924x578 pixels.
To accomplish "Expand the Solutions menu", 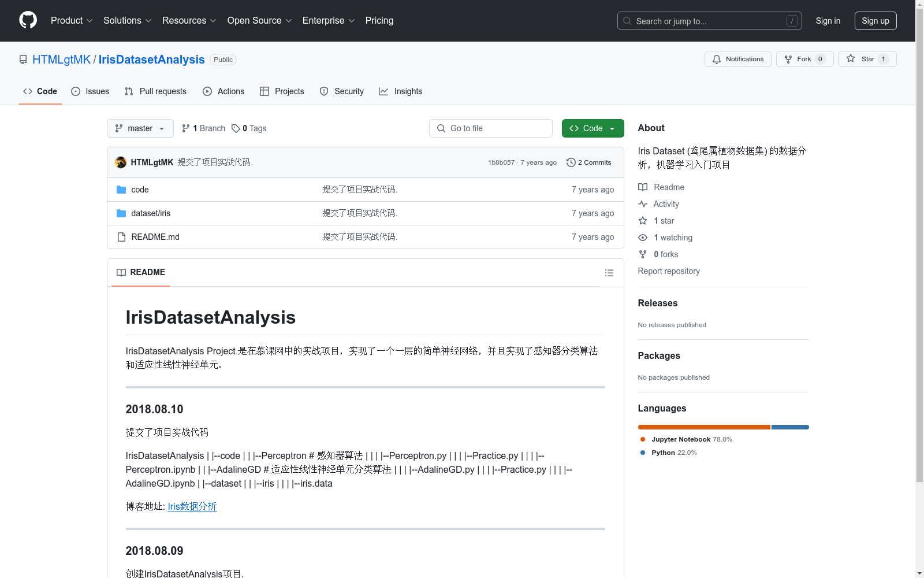I will point(128,20).
